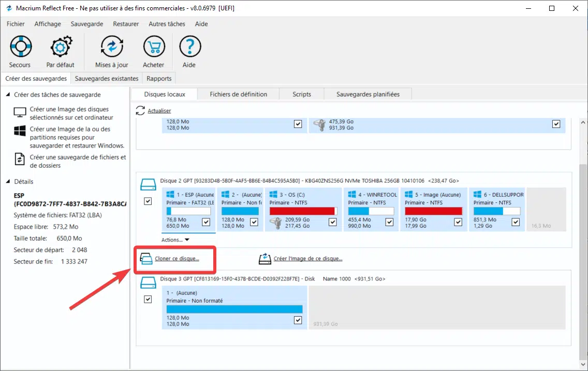Click the Acheter shopping cart icon
Viewport: 588px width, 371px height.
154,47
